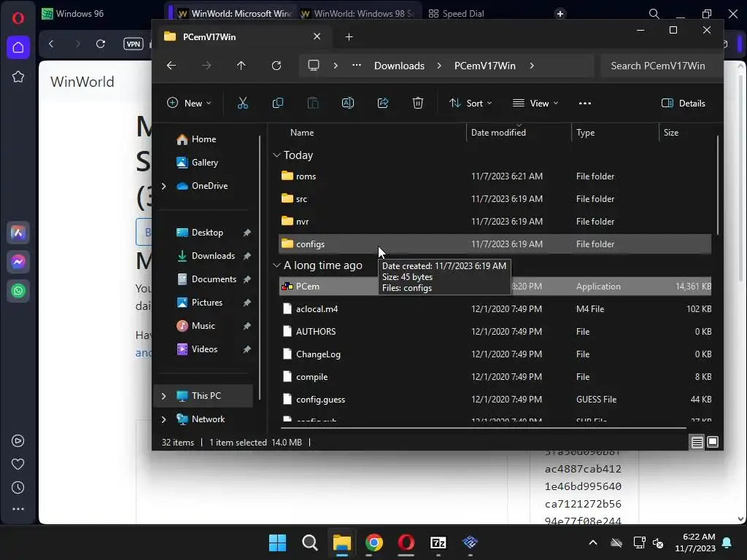The height and width of the screenshot is (560, 747).
Task: Go up one folder level in Explorer
Action: tap(241, 65)
